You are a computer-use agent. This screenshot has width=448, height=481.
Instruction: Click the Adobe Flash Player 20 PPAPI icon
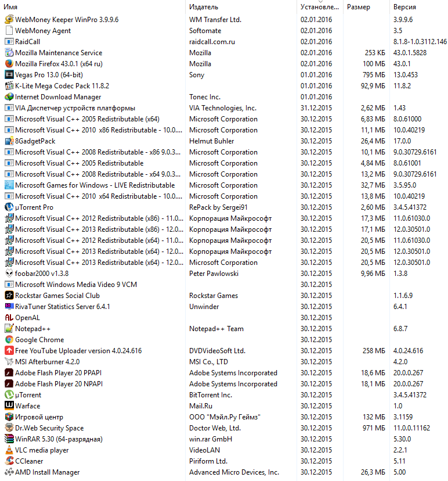(x=9, y=373)
